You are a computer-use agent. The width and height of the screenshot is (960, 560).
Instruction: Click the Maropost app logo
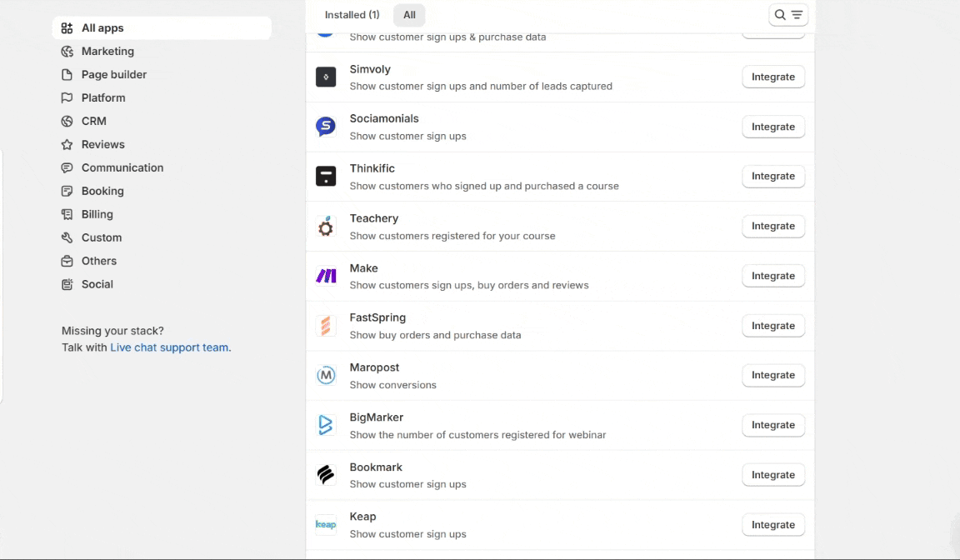(x=326, y=375)
